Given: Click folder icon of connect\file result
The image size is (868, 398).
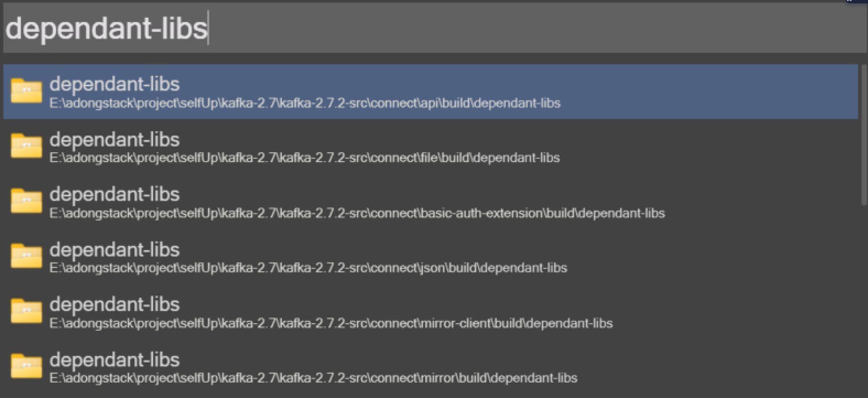Looking at the screenshot, I should [26, 146].
